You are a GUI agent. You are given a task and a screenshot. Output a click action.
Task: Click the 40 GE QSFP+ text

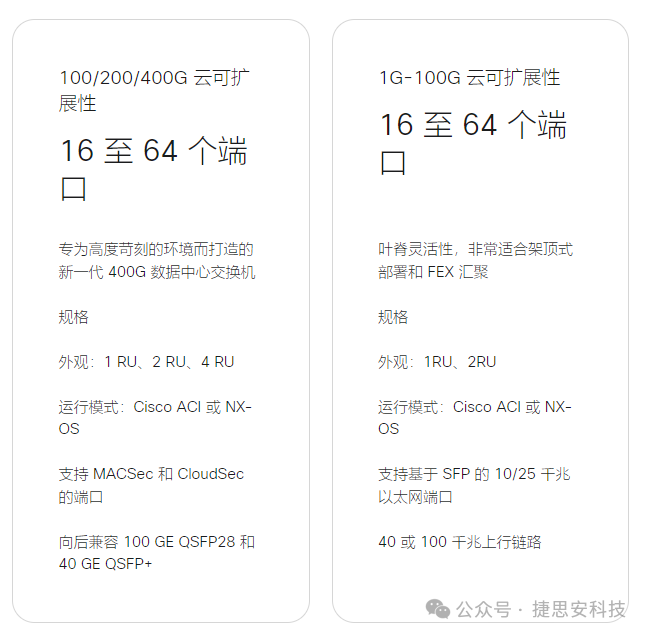105,564
